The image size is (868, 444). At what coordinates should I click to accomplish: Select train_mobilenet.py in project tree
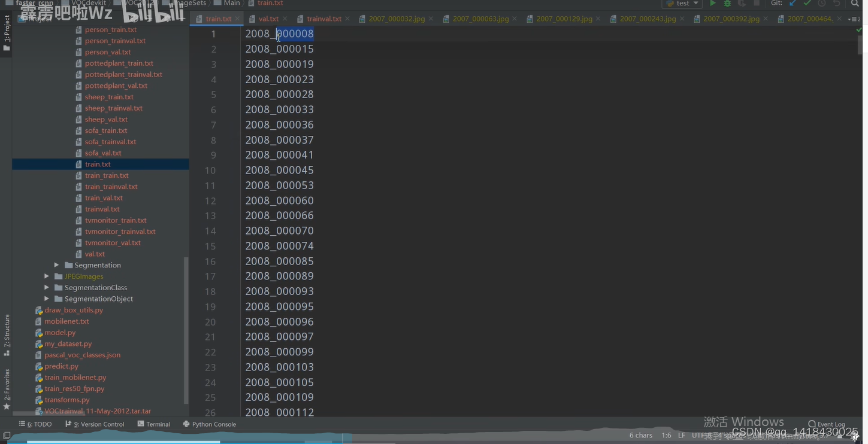click(x=75, y=378)
